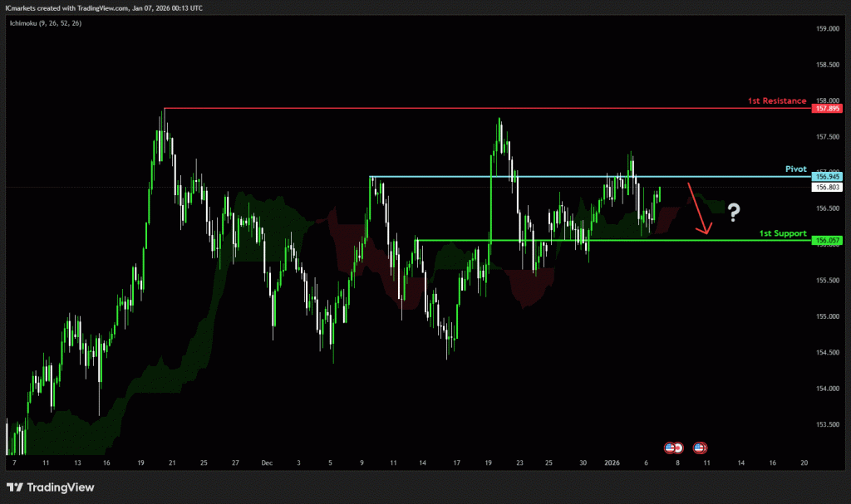Click the TradingView logo at bottom left
This screenshot has height=504, width=851.
coord(51,487)
